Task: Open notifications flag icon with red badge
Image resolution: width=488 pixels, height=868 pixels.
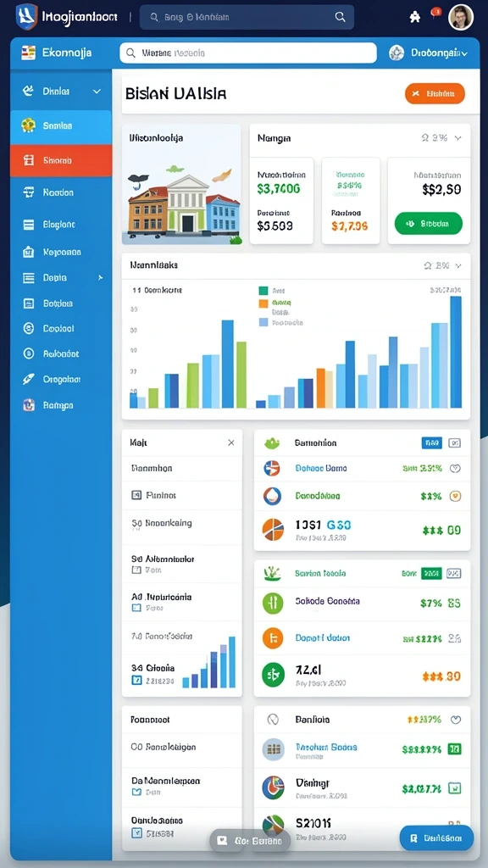Action: point(435,14)
